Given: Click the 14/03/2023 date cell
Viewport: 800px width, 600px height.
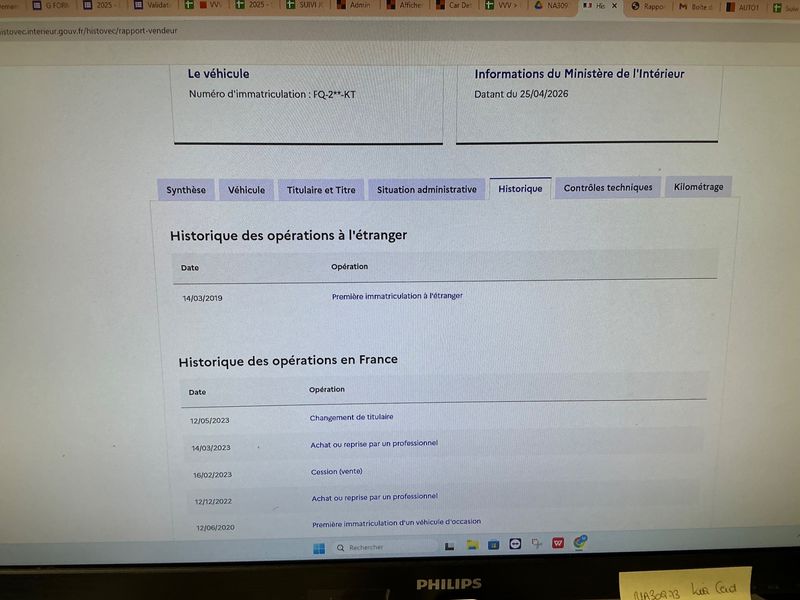Looking at the screenshot, I should [211, 447].
